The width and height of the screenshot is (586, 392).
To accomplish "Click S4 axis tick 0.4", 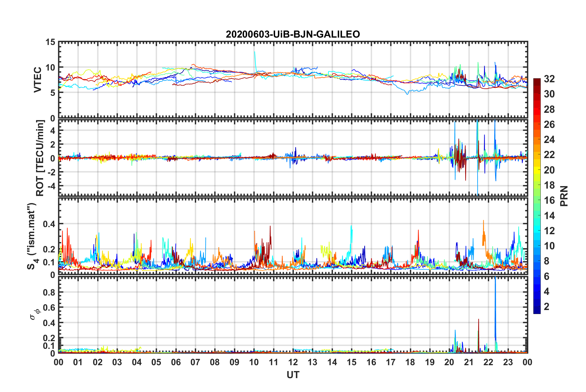I will coord(49,224).
